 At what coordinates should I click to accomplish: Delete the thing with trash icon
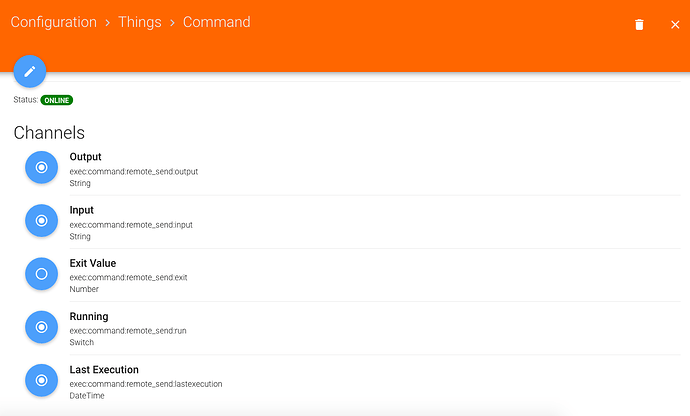click(x=639, y=25)
